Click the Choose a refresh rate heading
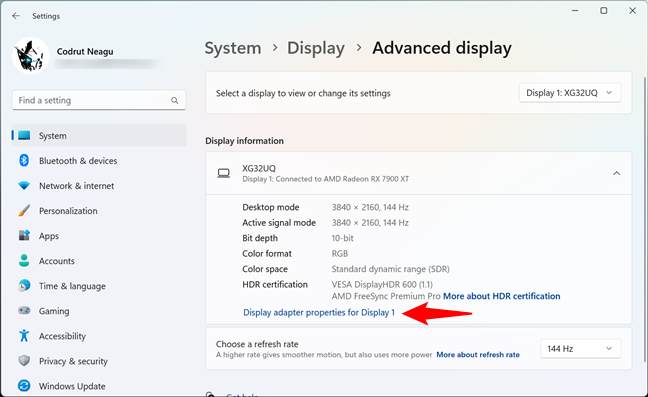Screen dimensions: 648x397 (257, 344)
